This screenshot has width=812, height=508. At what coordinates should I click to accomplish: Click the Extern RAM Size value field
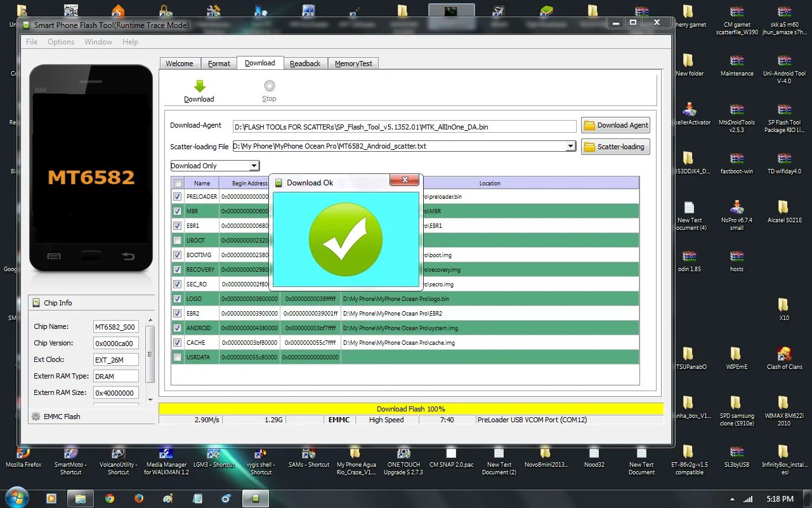(115, 393)
